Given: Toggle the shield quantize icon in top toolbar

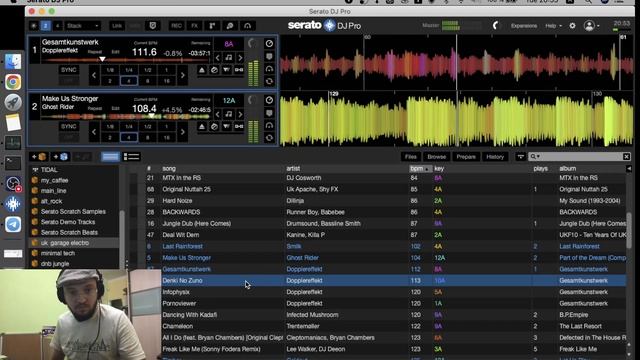Looking at the screenshot, I should [153, 26].
